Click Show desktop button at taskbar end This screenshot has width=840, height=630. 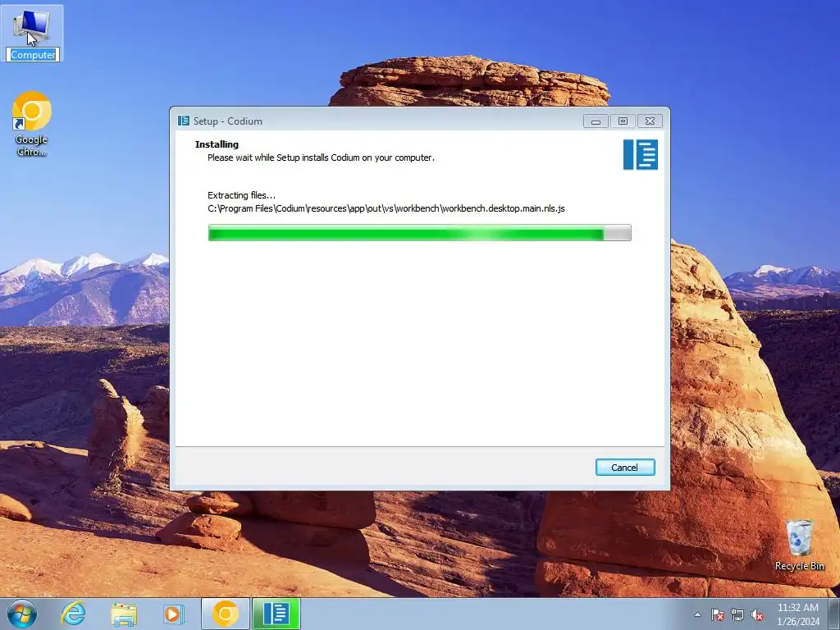click(x=834, y=614)
